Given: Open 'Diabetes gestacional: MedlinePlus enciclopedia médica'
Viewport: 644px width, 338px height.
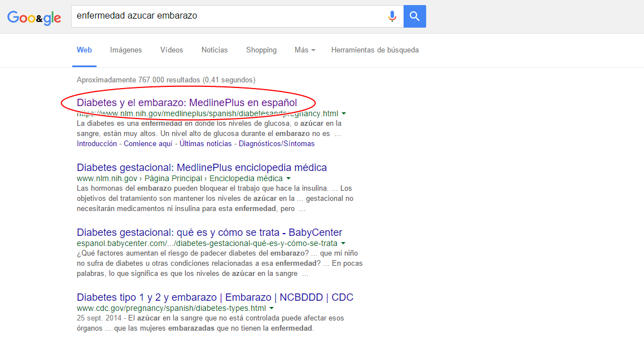Looking at the screenshot, I should (x=201, y=168).
